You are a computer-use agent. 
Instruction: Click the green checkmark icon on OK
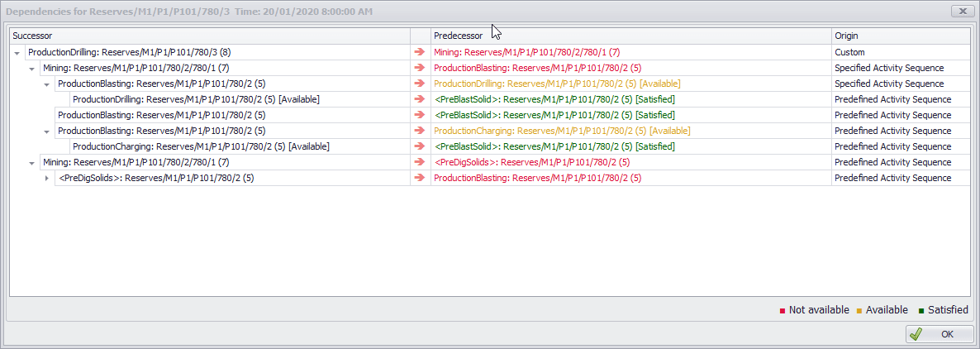point(916,334)
